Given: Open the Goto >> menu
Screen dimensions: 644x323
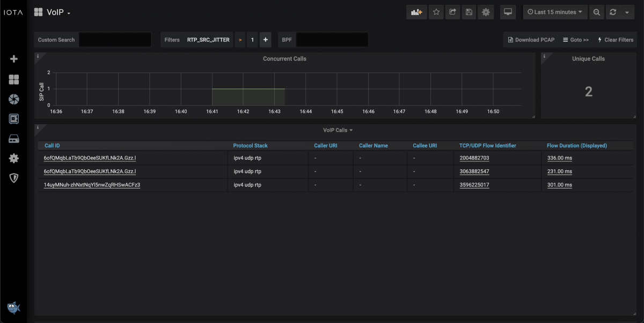Looking at the screenshot, I should [x=576, y=40].
